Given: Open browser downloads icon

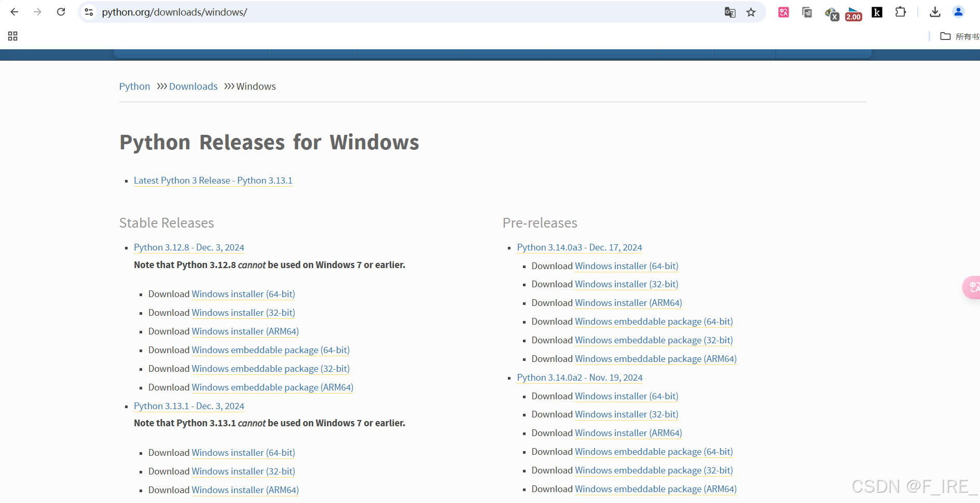Looking at the screenshot, I should 935,12.
